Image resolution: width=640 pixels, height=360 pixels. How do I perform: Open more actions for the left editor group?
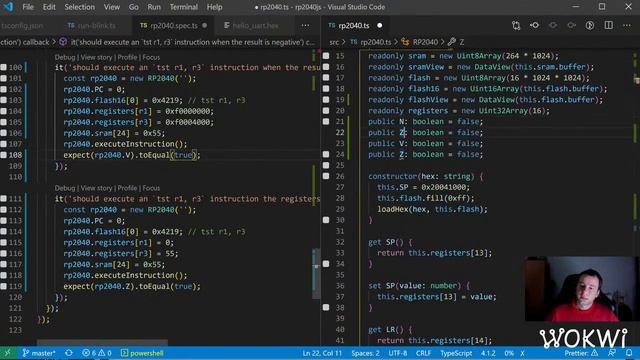305,25
